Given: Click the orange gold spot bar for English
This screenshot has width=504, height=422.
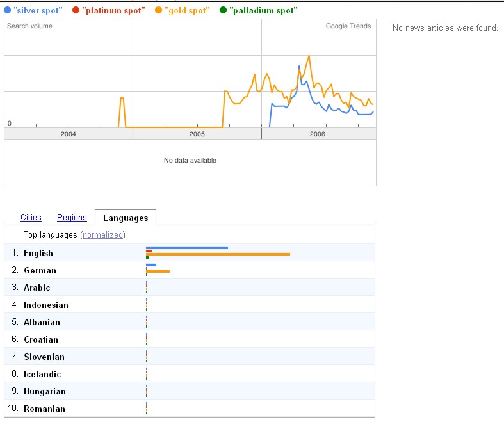Looking at the screenshot, I should click(x=218, y=254).
